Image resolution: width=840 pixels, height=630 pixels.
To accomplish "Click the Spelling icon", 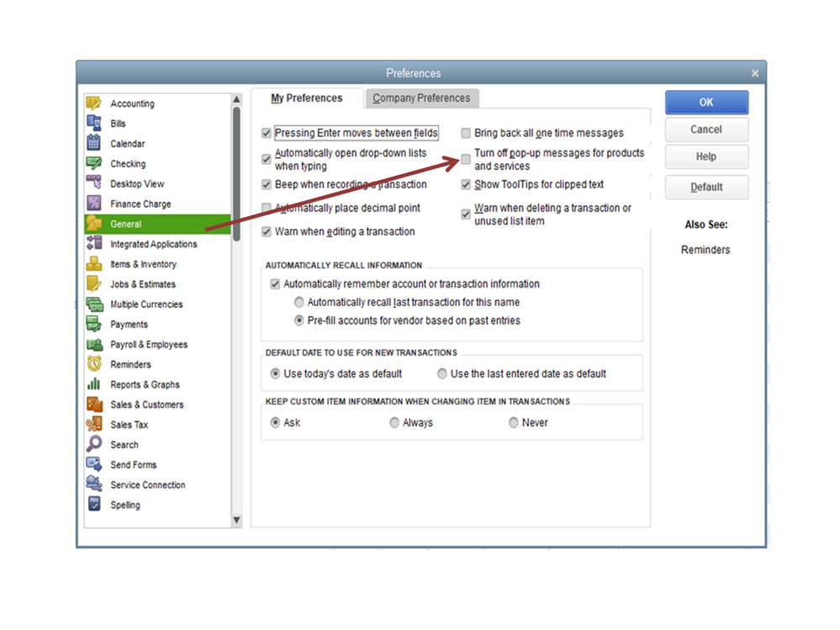I will click(93, 504).
